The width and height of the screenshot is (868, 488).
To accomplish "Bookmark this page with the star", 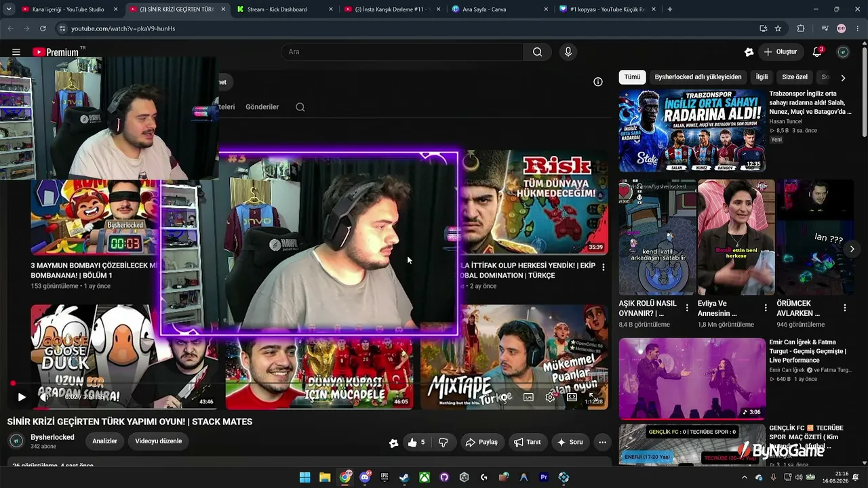I will point(778,28).
